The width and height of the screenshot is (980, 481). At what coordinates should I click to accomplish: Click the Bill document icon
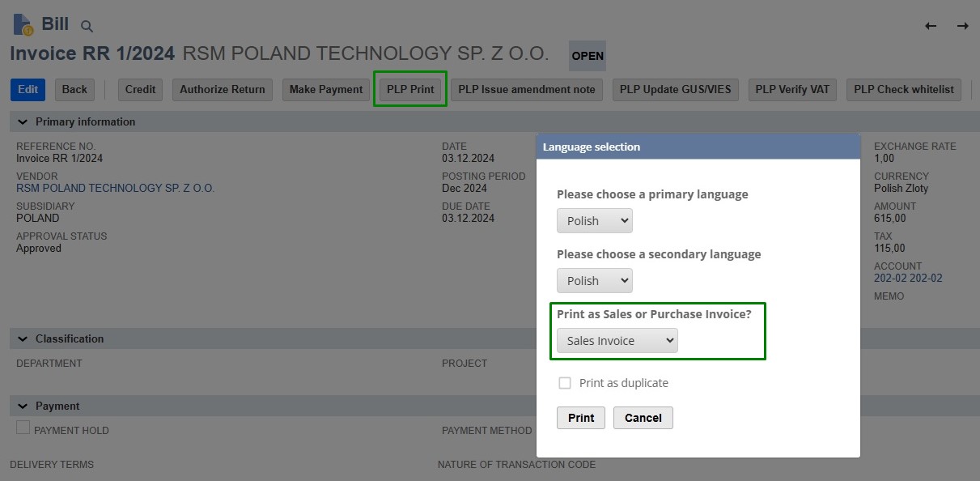pyautogui.click(x=23, y=25)
